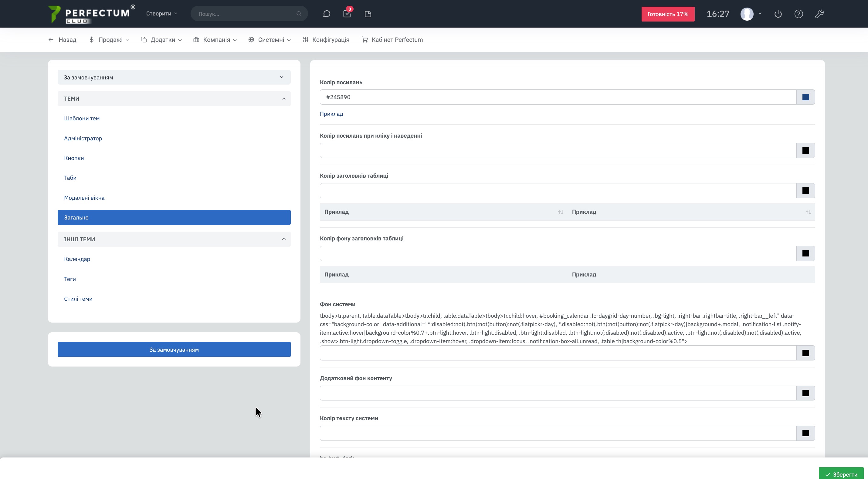
Task: Open the chat messages icon
Action: [x=326, y=14]
